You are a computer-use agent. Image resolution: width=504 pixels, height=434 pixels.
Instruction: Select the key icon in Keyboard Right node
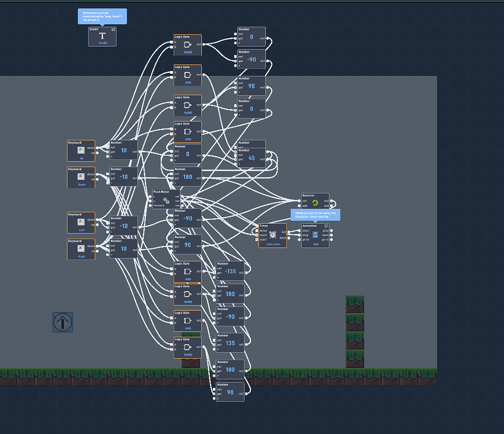[81, 248]
